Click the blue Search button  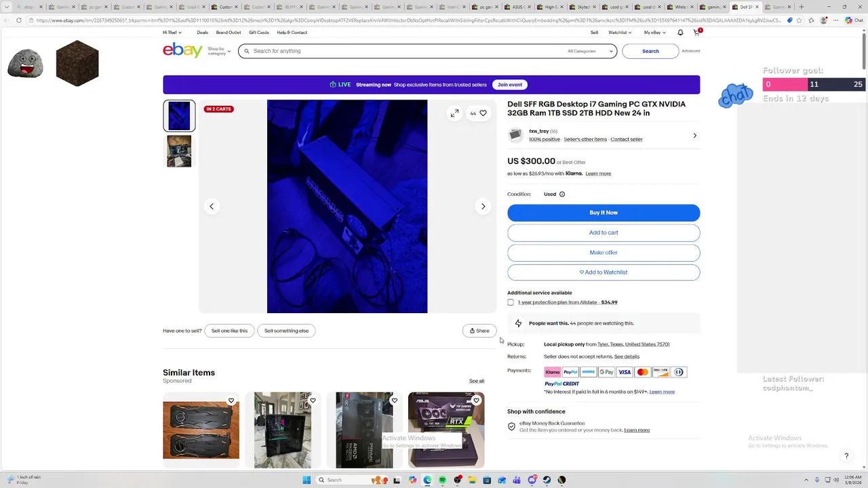(650, 51)
